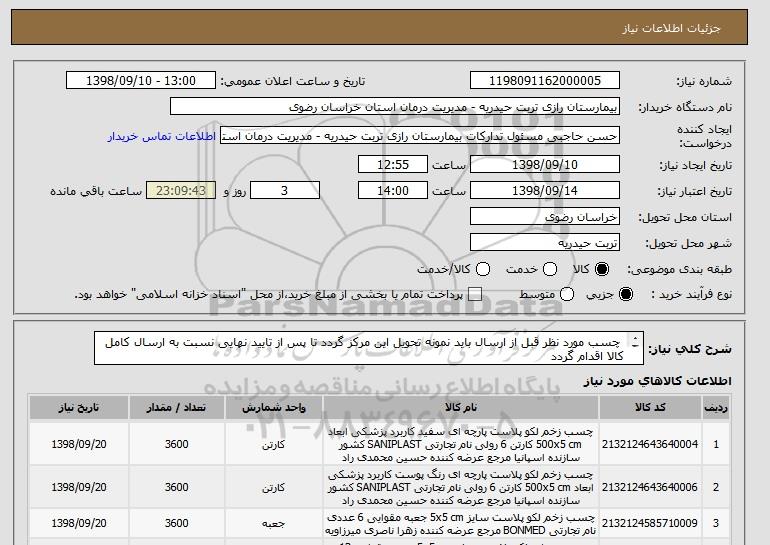Click the کارتن unit in row 1
Image resolution: width=770 pixels, height=545 pixels.
[x=274, y=445]
